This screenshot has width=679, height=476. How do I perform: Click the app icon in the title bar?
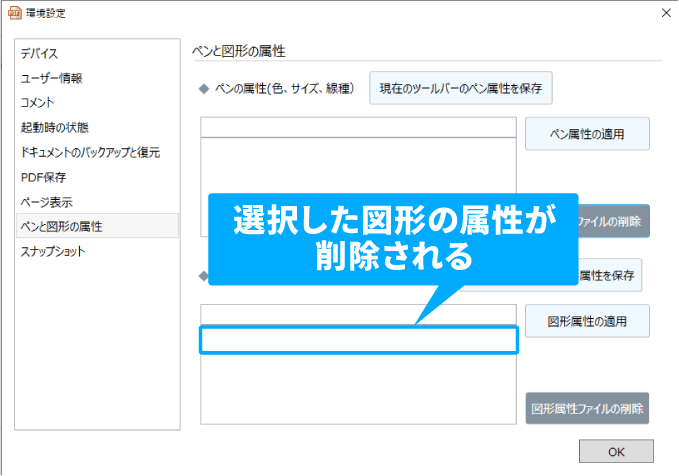point(14,13)
